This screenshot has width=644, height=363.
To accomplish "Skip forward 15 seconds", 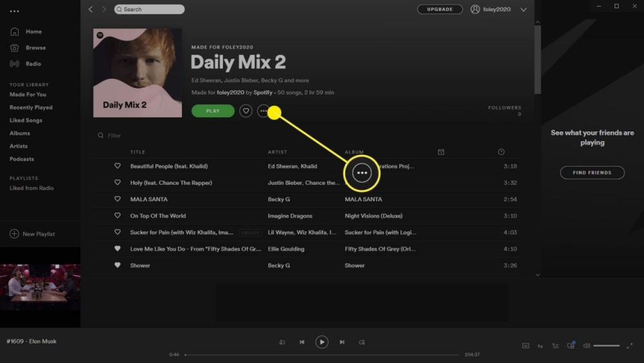I will coord(361,342).
